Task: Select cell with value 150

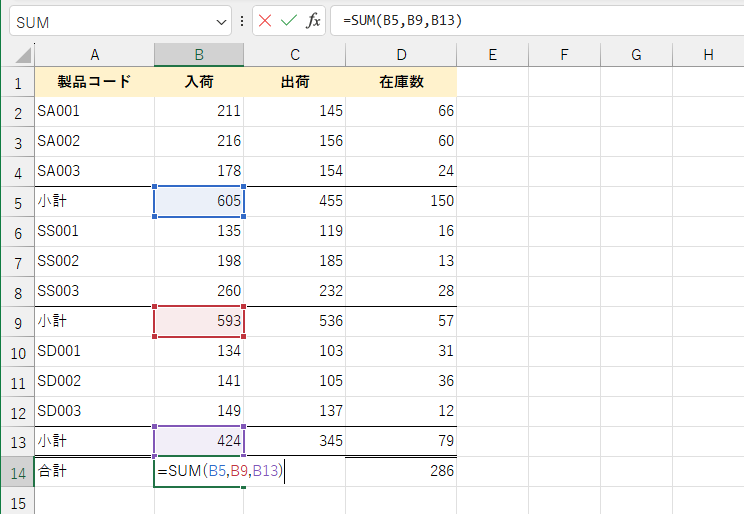Action: (x=401, y=201)
